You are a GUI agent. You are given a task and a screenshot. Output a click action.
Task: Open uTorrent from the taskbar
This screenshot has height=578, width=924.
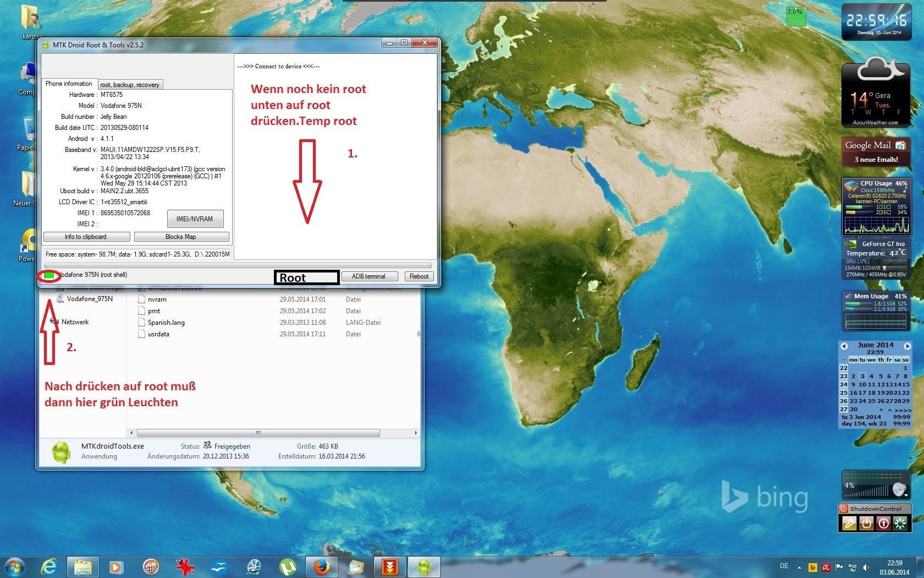(x=288, y=566)
